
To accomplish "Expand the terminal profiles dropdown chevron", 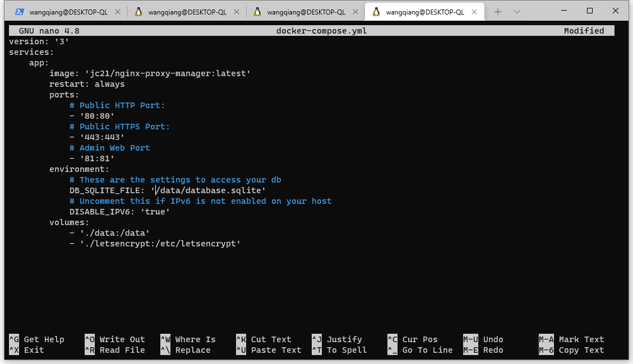I will click(517, 12).
